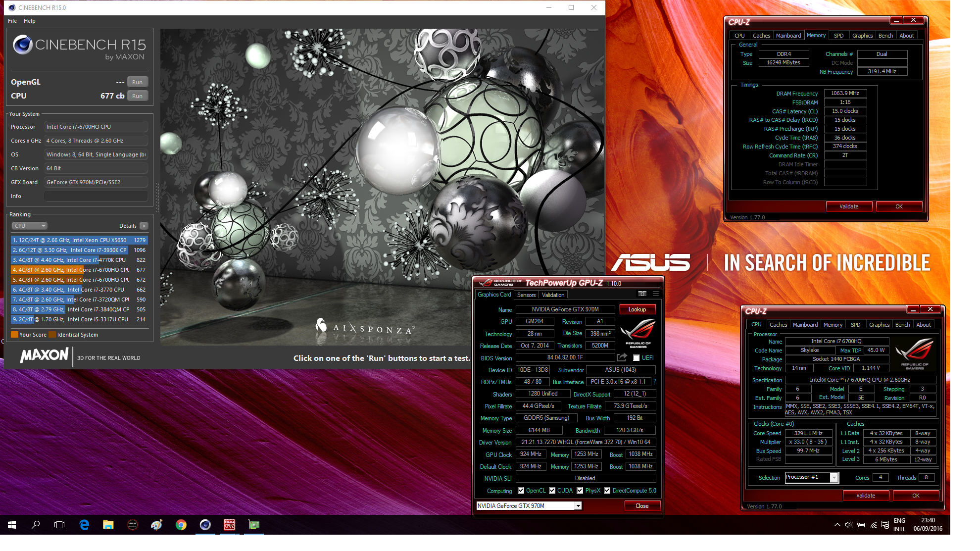Open the Windows Start menu

tap(12, 525)
